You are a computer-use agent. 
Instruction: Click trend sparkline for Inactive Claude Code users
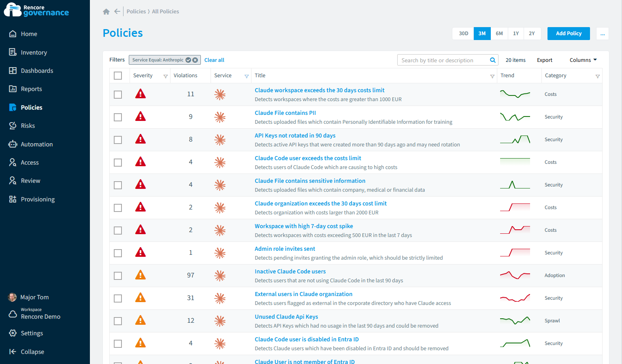pos(515,275)
